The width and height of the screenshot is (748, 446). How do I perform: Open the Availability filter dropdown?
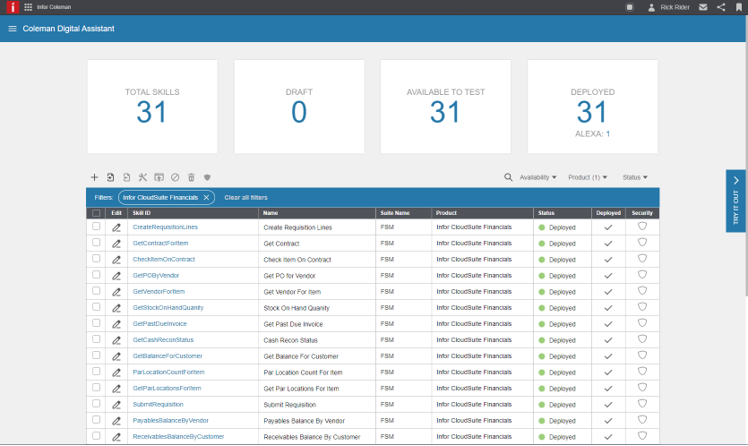[x=538, y=177]
